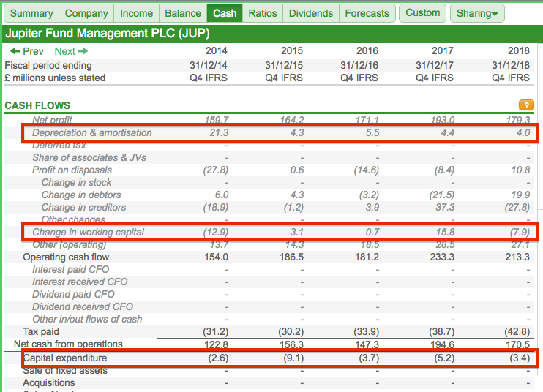This screenshot has width=543, height=392.
Task: Select the 2016 column header
Action: coord(367,51)
